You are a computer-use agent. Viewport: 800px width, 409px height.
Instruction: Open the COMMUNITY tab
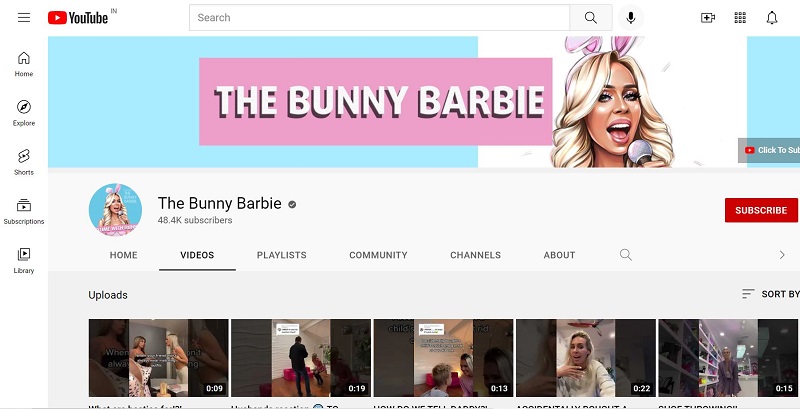click(378, 255)
